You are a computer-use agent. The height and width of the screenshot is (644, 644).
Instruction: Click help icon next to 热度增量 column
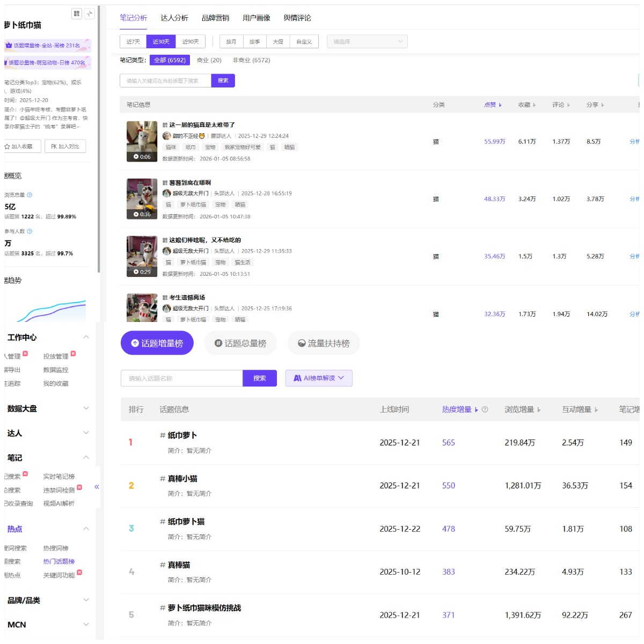[485, 409]
